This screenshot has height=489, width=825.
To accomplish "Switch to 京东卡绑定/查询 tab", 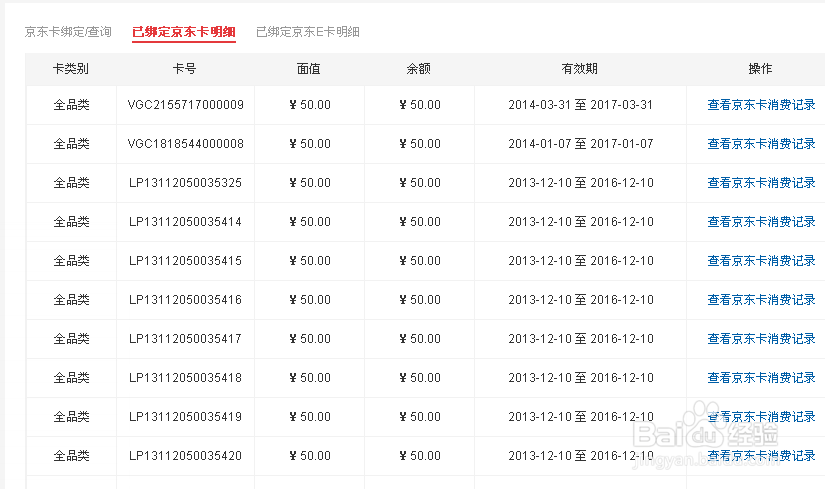I will click(x=68, y=32).
